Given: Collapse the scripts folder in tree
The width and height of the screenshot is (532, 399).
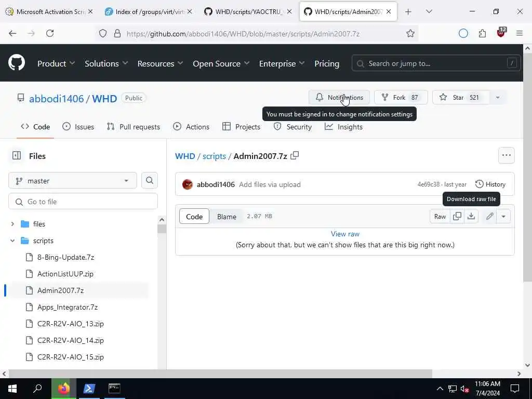Looking at the screenshot, I should [x=12, y=241].
